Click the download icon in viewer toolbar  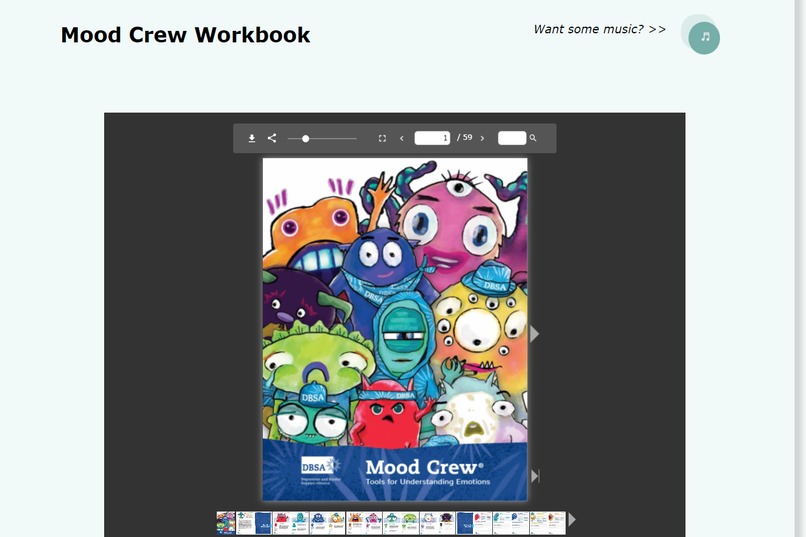(x=251, y=138)
